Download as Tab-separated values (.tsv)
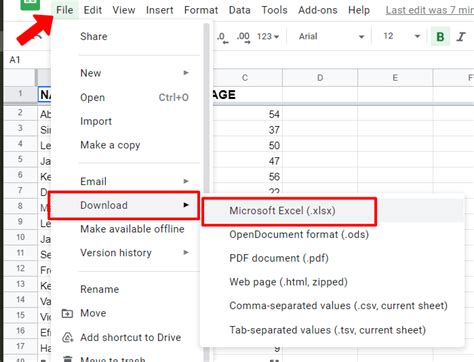The image size is (474, 362). 333,330
